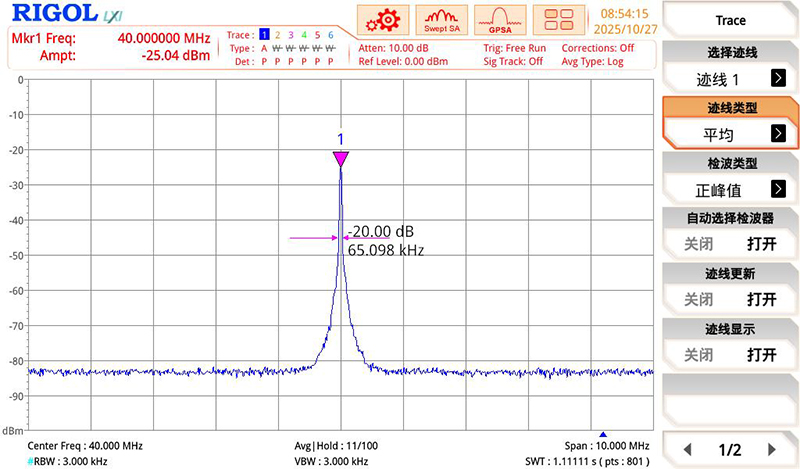Go to next menu page arrow
The image size is (800, 469).
[x=771, y=449]
